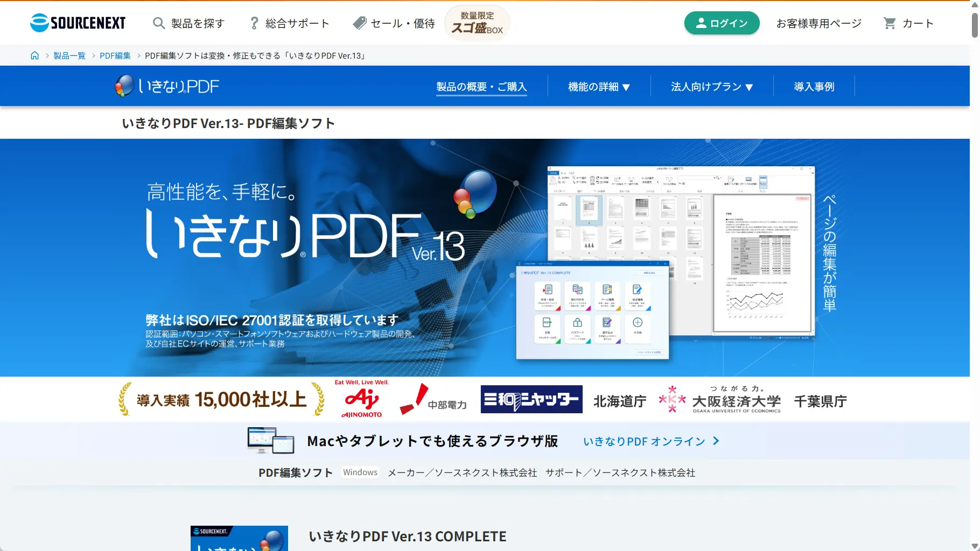The image size is (980, 551).
Task: Click the sale tag icon
Action: [x=359, y=23]
